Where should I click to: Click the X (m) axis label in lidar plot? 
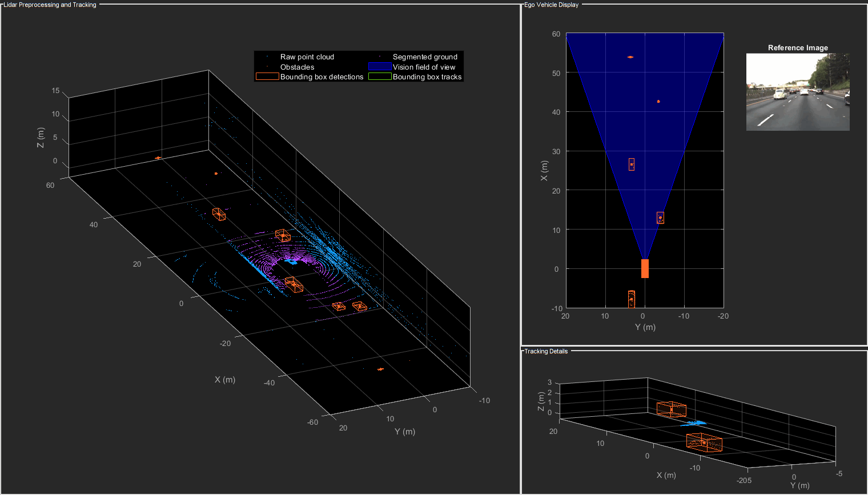click(225, 380)
